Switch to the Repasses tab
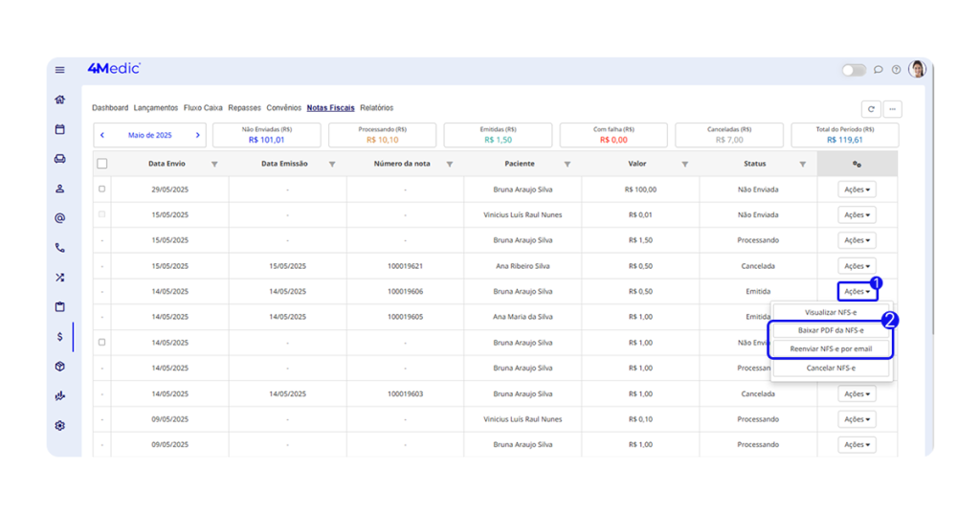Screen dimensions: 980x515 point(244,108)
